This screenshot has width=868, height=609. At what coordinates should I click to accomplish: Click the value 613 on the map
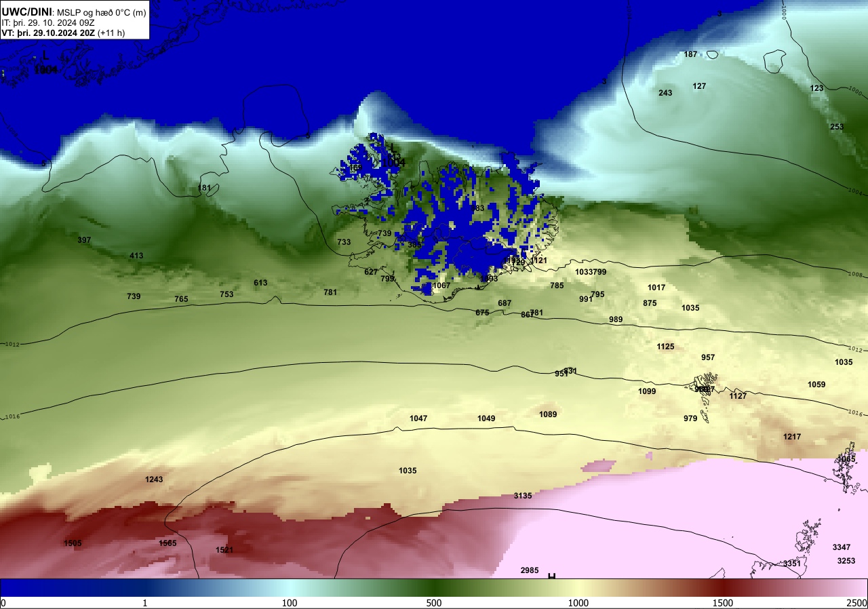[x=260, y=283]
